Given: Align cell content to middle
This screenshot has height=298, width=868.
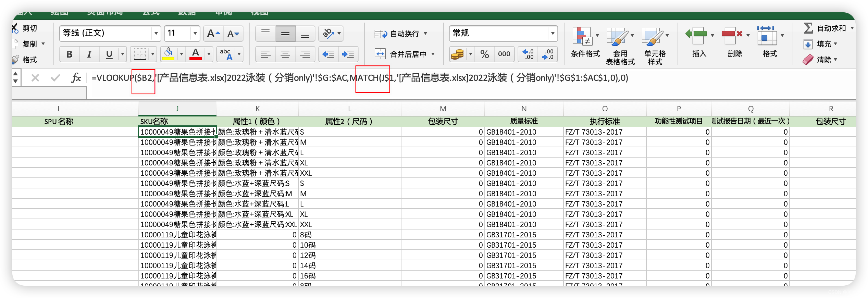Looking at the screenshot, I should (x=285, y=33).
